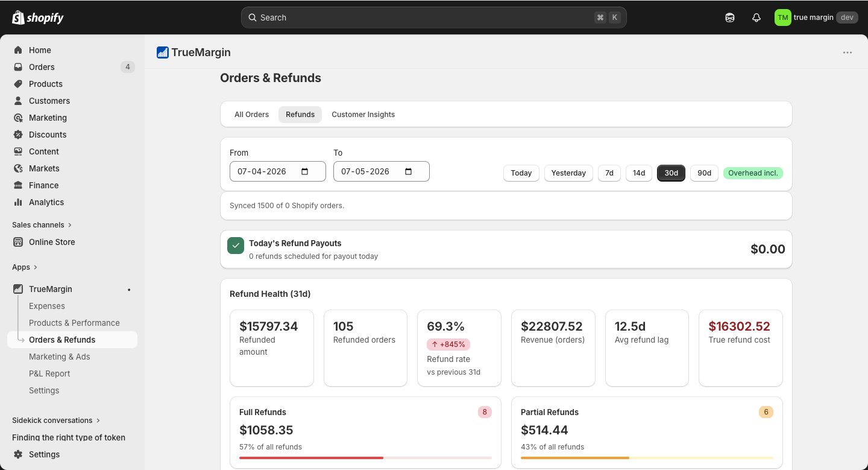Focus the To date field
The height and width of the screenshot is (470, 868).
pyautogui.click(x=382, y=171)
